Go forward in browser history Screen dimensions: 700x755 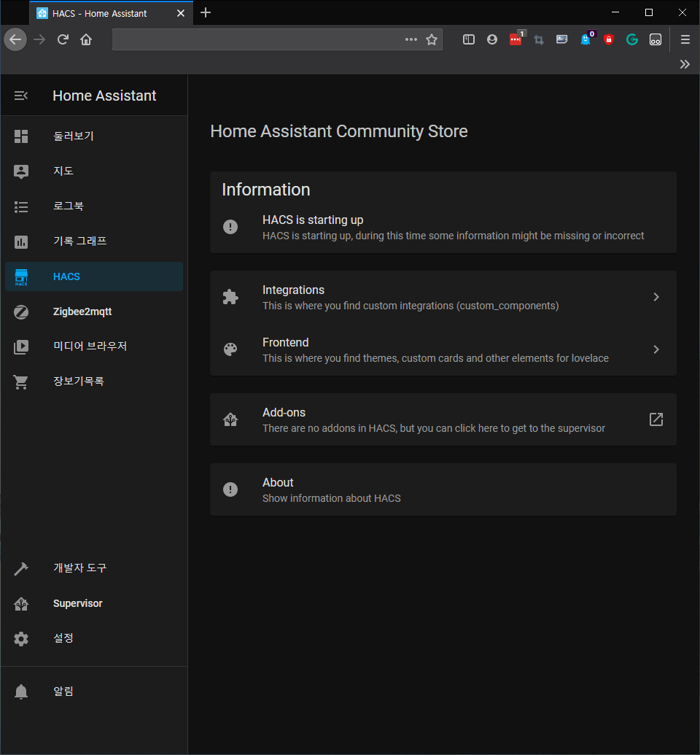pos(39,39)
